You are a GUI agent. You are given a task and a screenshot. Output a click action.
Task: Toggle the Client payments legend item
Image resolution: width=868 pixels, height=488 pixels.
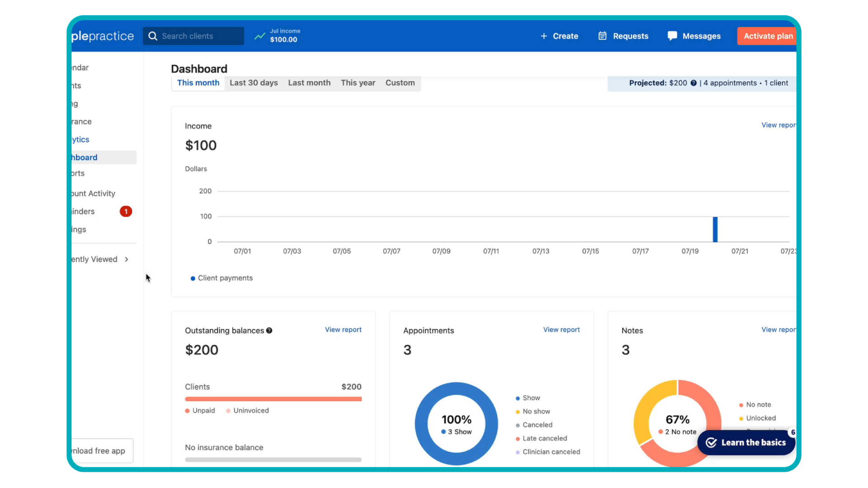pos(222,278)
